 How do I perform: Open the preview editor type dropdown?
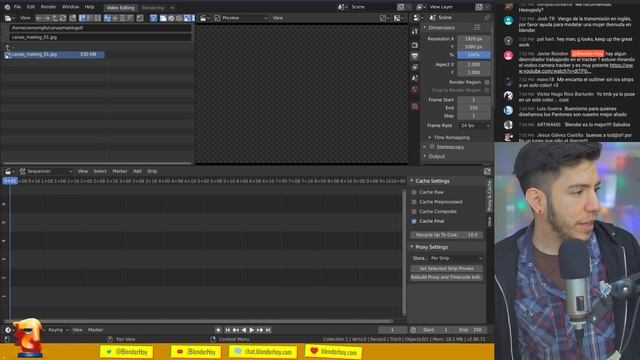coord(205,18)
